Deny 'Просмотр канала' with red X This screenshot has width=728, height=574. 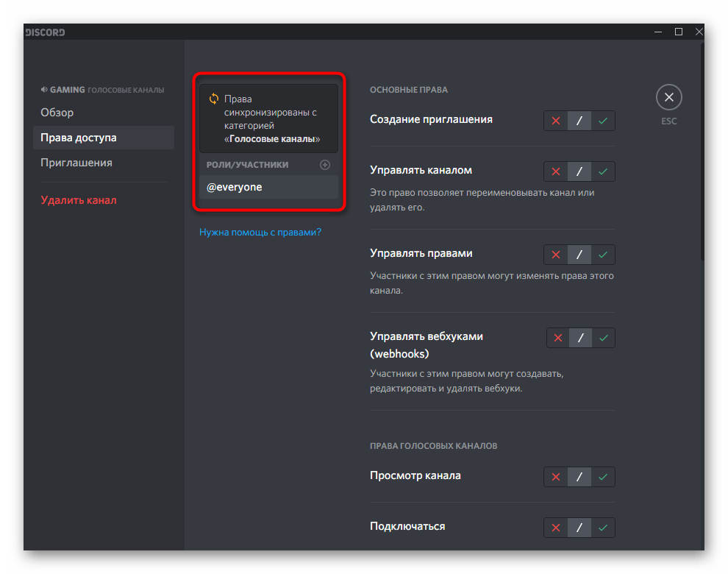point(556,477)
